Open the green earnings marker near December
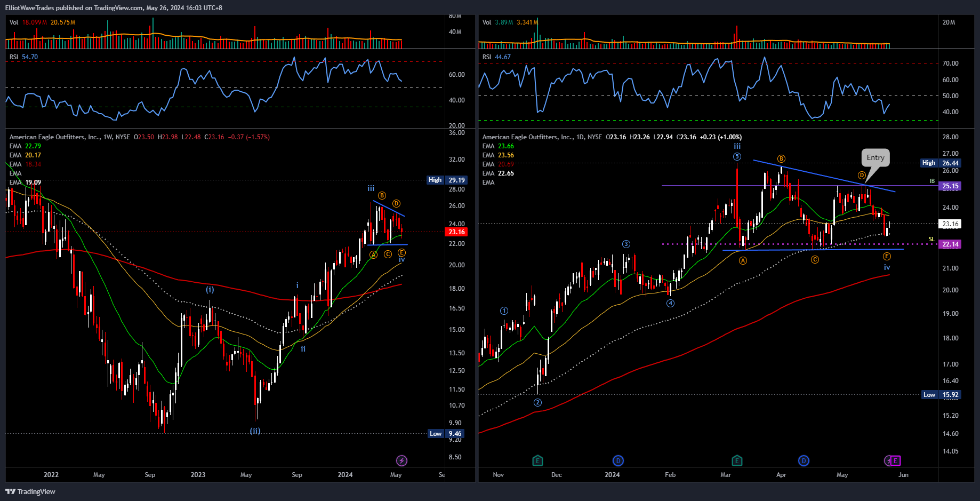Screen dimensions: 980x501 tap(537, 460)
